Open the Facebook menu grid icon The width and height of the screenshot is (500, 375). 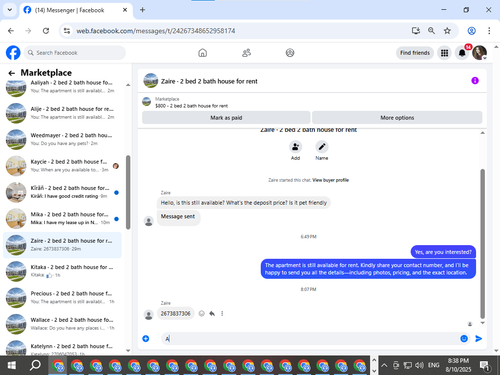pos(444,53)
